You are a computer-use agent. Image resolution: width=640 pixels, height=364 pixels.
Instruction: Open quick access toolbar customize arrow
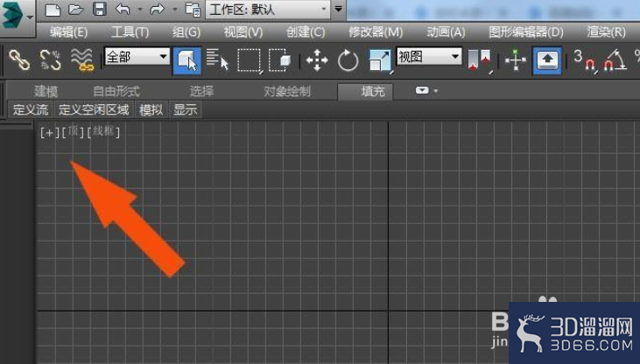click(x=338, y=9)
